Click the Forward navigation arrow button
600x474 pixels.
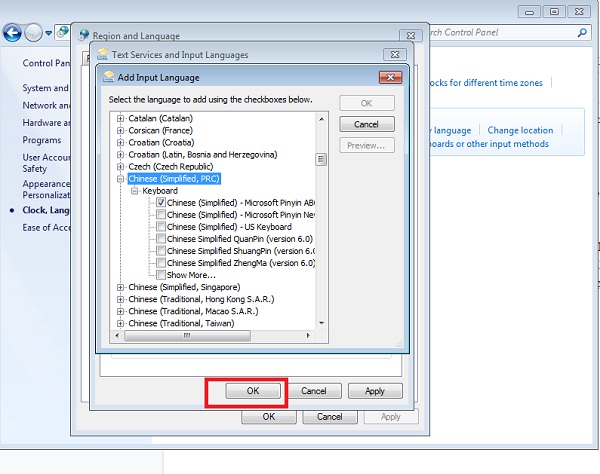click(33, 33)
